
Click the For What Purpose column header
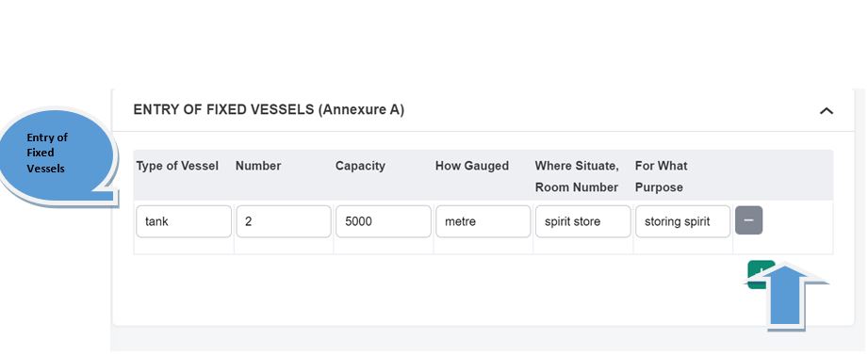pos(661,176)
